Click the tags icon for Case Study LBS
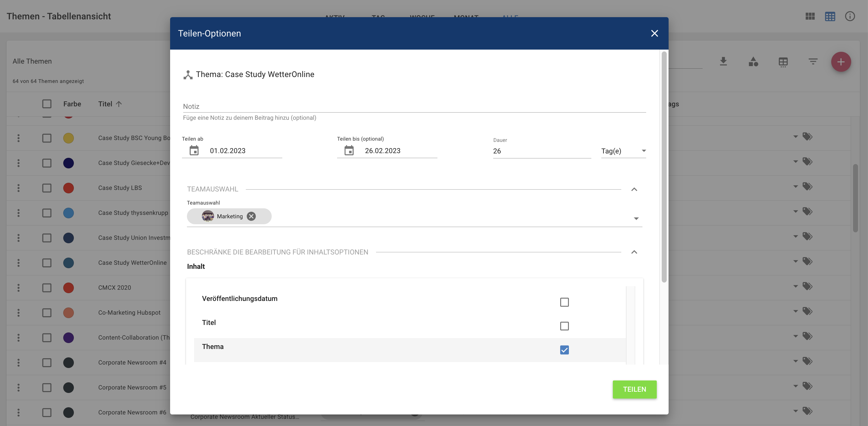Image resolution: width=868 pixels, height=426 pixels. point(807,186)
